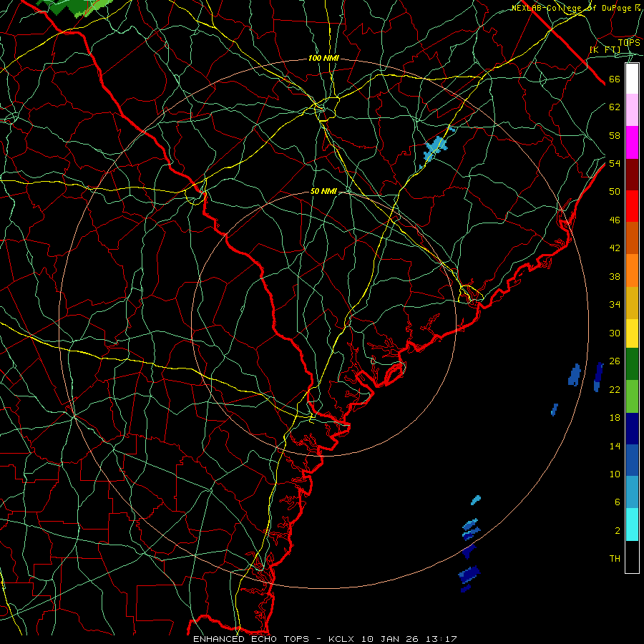
Task: Select the bright red 50 kft legend swatch
Action: (x=632, y=206)
